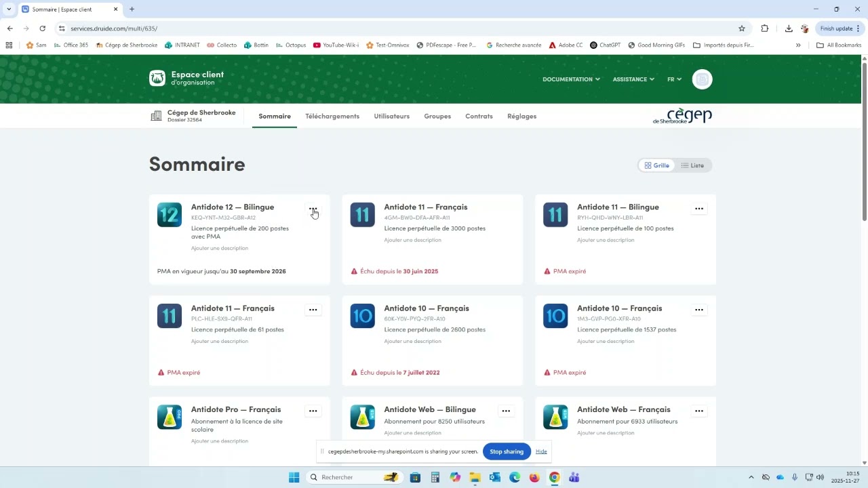
Task: Open options menu for Antidote Pro — Français
Action: pos(313,411)
